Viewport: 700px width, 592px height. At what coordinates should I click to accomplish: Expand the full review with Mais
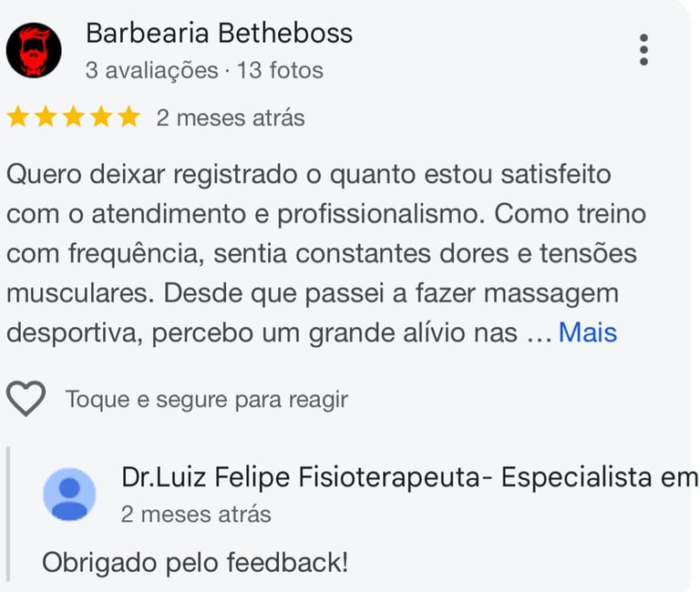(x=588, y=332)
